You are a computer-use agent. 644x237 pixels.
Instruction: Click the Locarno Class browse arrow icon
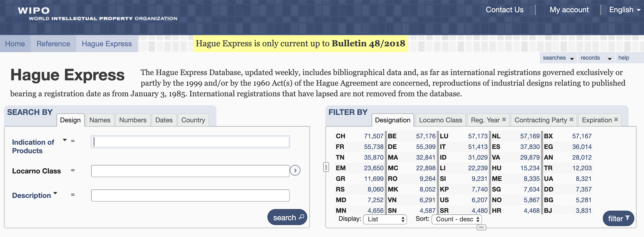[295, 170]
